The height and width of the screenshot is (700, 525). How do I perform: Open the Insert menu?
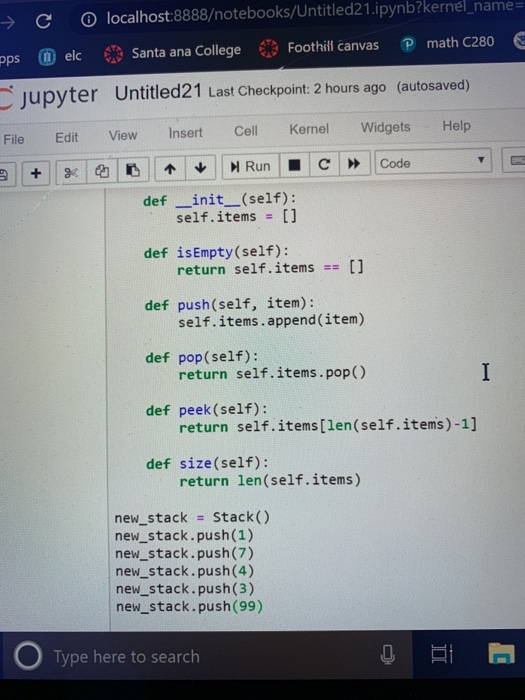click(x=185, y=133)
